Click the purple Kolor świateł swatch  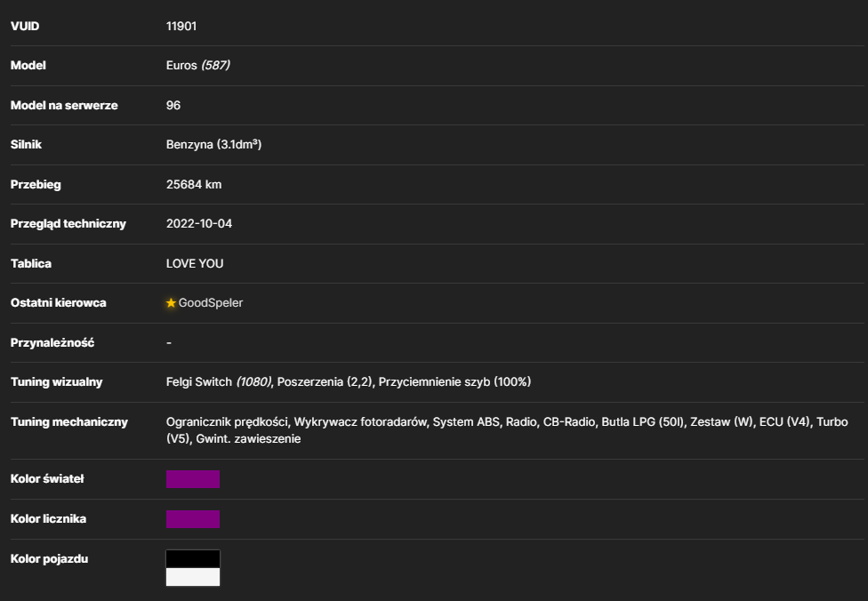tap(193, 479)
